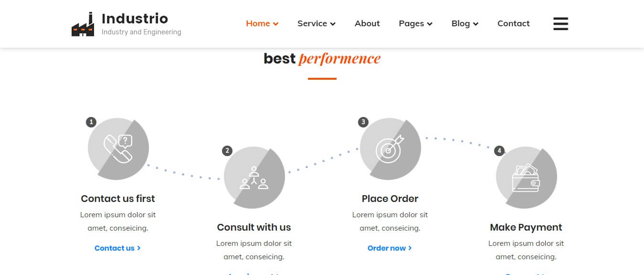Click the "Consult with us" heading
The height and width of the screenshot is (275, 644).
(254, 227)
